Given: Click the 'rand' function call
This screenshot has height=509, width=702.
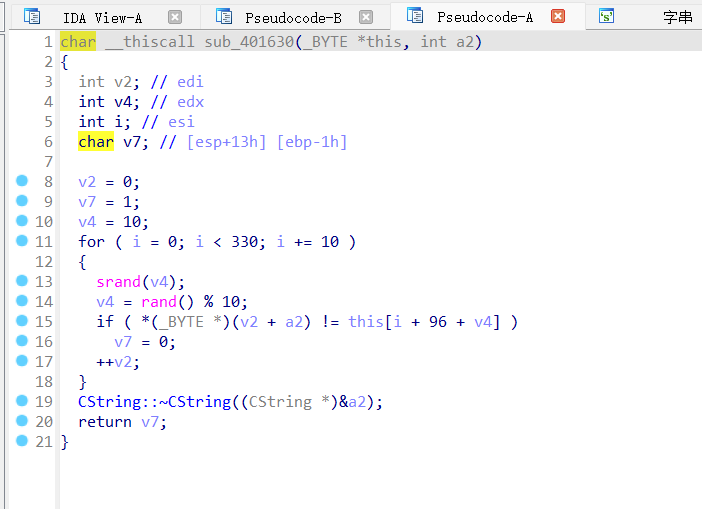Looking at the screenshot, I should [159, 302].
